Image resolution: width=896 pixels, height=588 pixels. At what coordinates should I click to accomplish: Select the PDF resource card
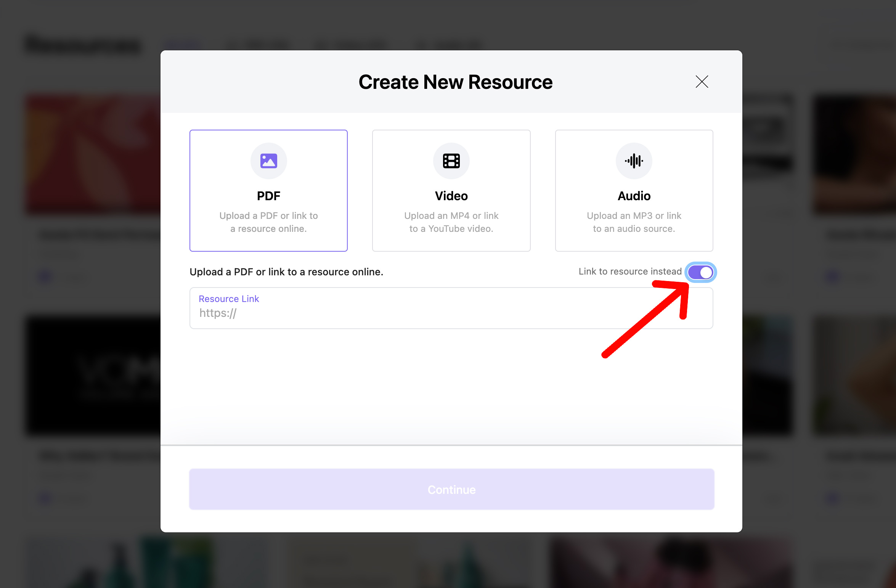[x=268, y=190]
